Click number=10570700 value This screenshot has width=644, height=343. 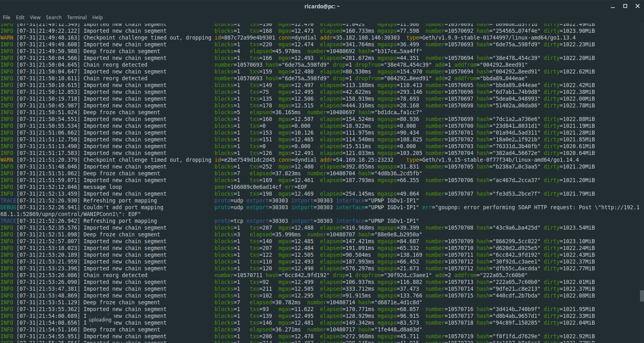tap(449, 126)
